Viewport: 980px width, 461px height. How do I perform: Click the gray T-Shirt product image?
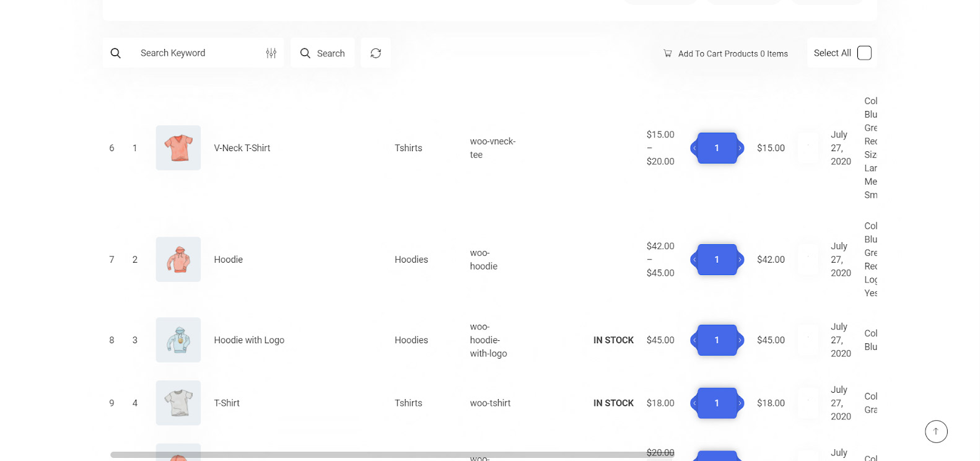click(178, 403)
